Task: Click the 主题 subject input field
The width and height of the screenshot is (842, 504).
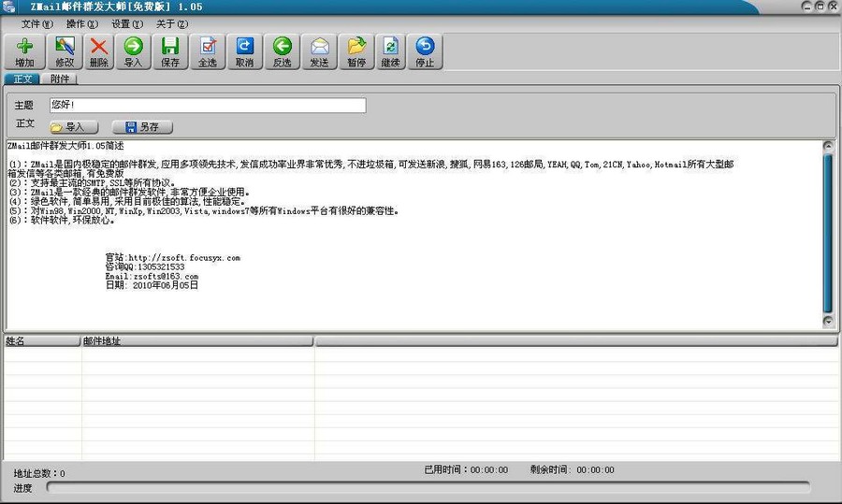Action: pos(208,106)
